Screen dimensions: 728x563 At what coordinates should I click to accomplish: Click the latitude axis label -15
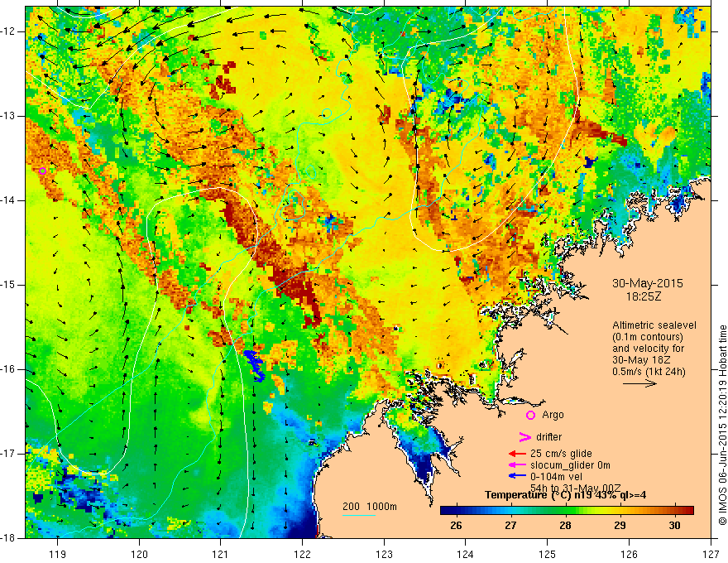click(9, 285)
